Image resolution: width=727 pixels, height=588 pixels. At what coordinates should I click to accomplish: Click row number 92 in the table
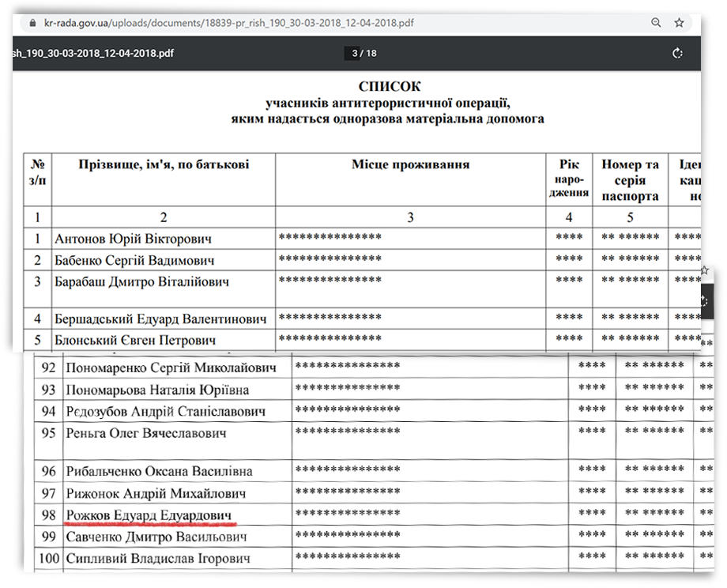pyautogui.click(x=48, y=367)
